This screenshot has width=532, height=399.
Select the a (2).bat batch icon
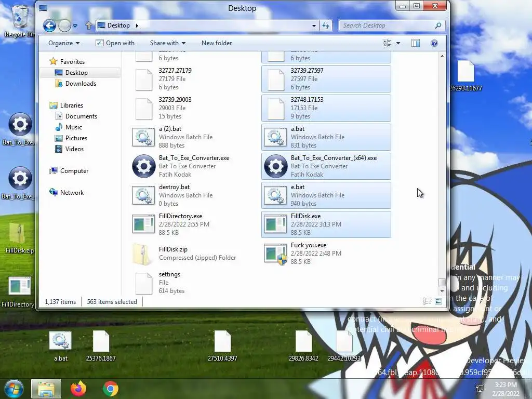pos(143,137)
